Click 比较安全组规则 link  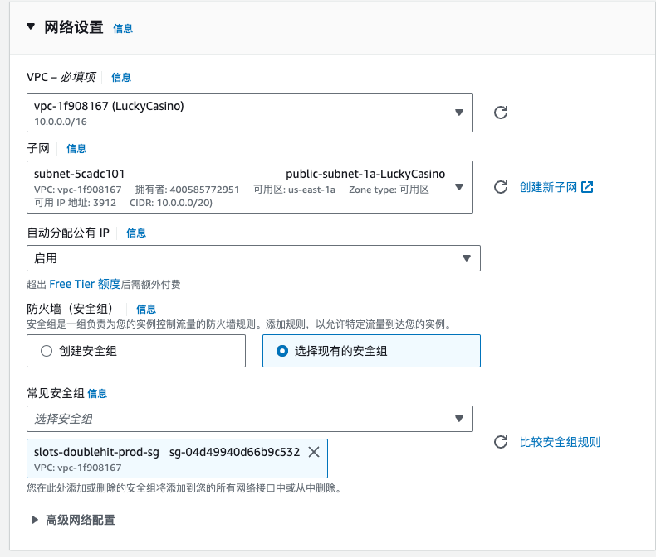tap(560, 442)
